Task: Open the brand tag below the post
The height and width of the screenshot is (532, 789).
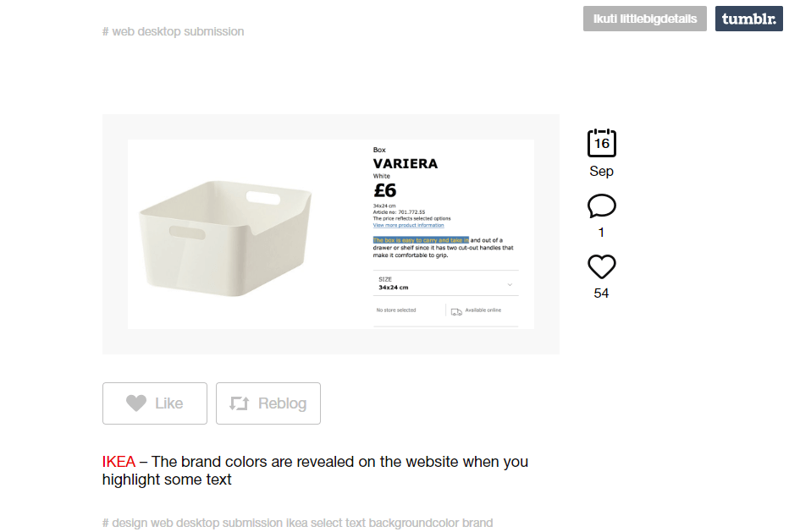Action: pyautogui.click(x=477, y=523)
